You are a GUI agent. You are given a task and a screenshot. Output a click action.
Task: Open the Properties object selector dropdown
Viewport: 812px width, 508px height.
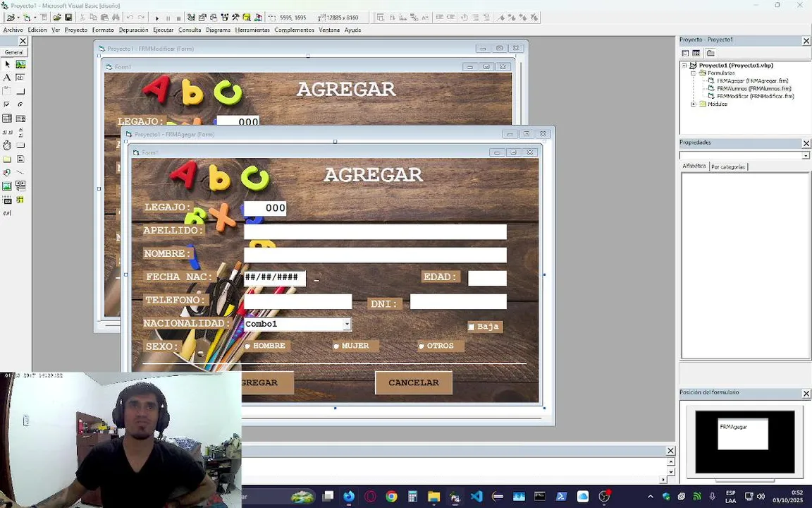[x=806, y=155]
